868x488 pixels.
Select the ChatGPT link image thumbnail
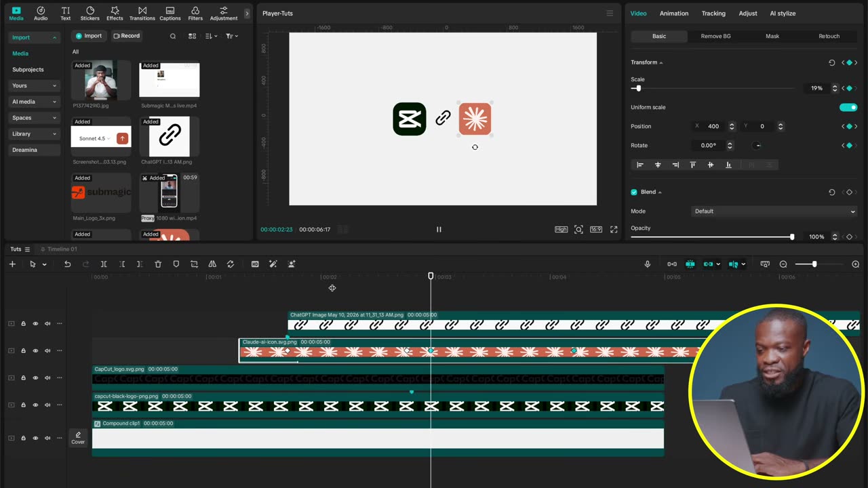tap(170, 136)
